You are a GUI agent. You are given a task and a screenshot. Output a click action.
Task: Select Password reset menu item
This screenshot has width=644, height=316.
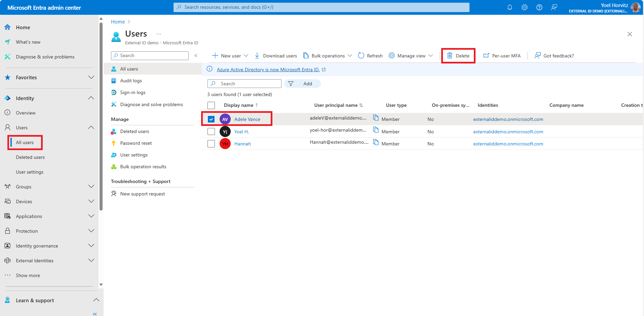pyautogui.click(x=136, y=143)
